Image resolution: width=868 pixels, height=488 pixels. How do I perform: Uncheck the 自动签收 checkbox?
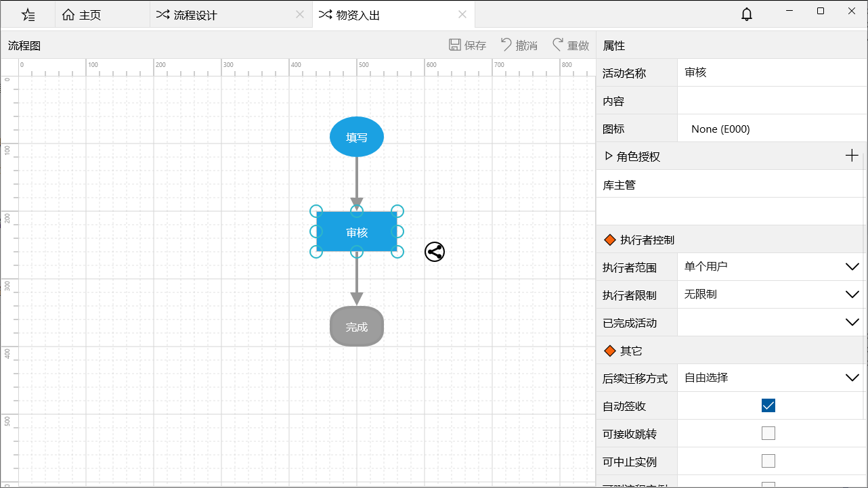(768, 405)
